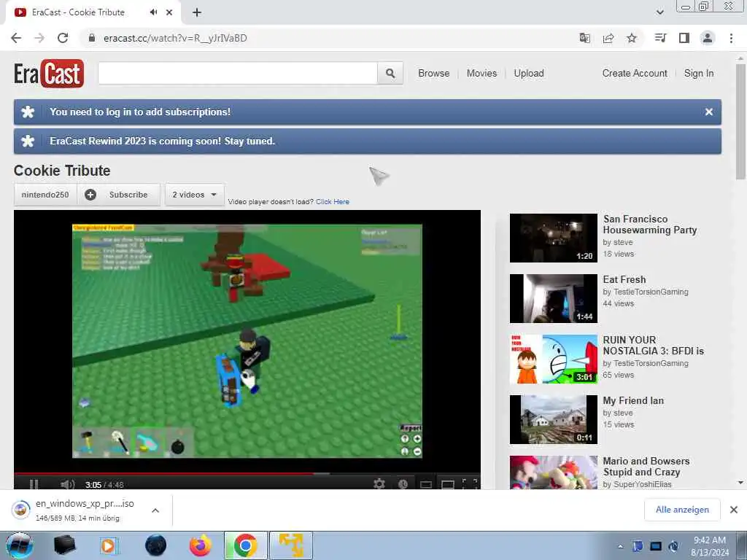747x560 pixels.
Task: Bookmark this page with the star
Action: coord(632,38)
